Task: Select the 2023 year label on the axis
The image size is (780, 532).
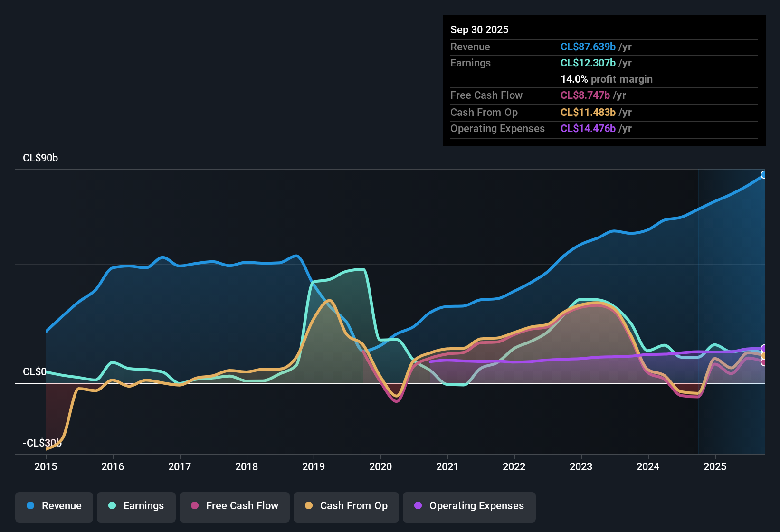Action: (581, 467)
